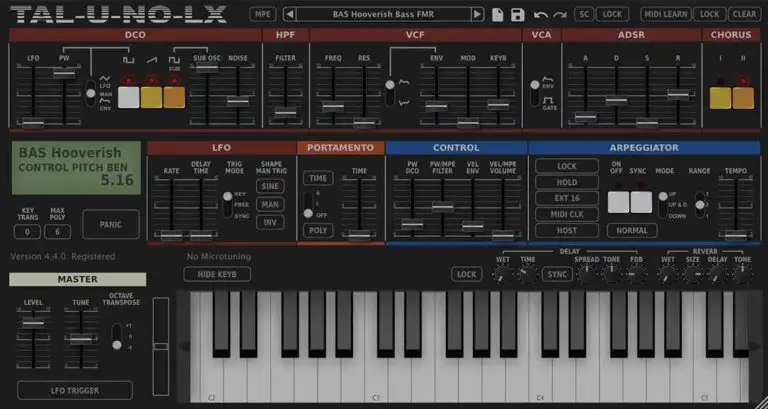Click the LFO INV button

click(x=270, y=222)
